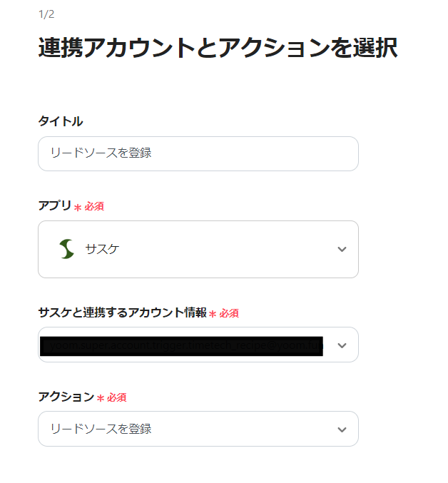Focus the タイトル text input field
This screenshot has width=448, height=483.
click(198, 153)
